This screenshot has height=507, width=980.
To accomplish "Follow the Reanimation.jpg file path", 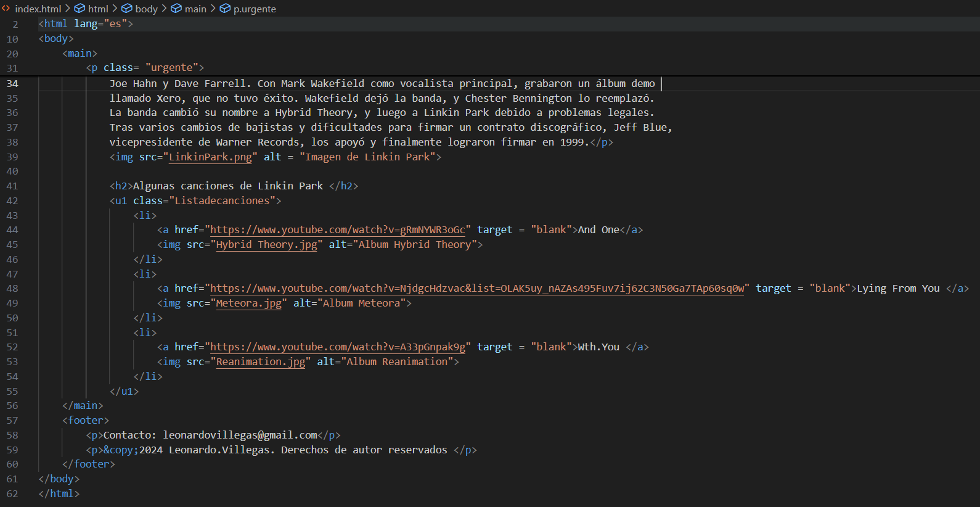I will click(x=261, y=362).
